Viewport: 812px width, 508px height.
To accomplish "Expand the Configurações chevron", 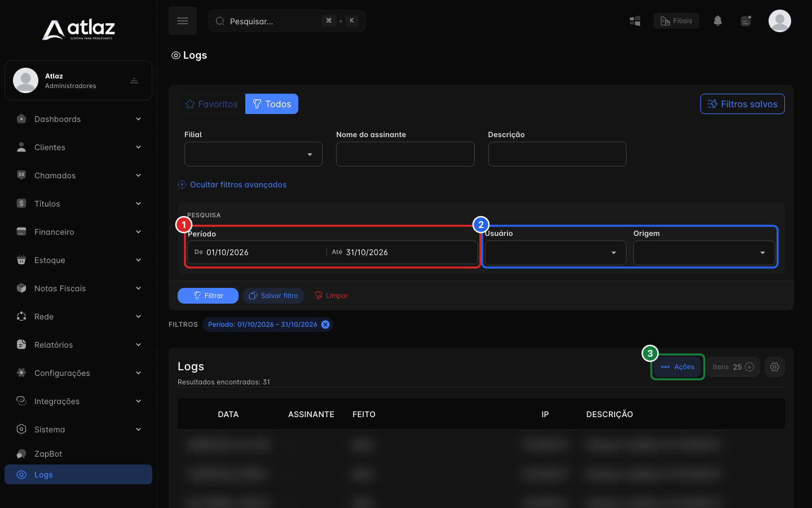I will click(138, 373).
